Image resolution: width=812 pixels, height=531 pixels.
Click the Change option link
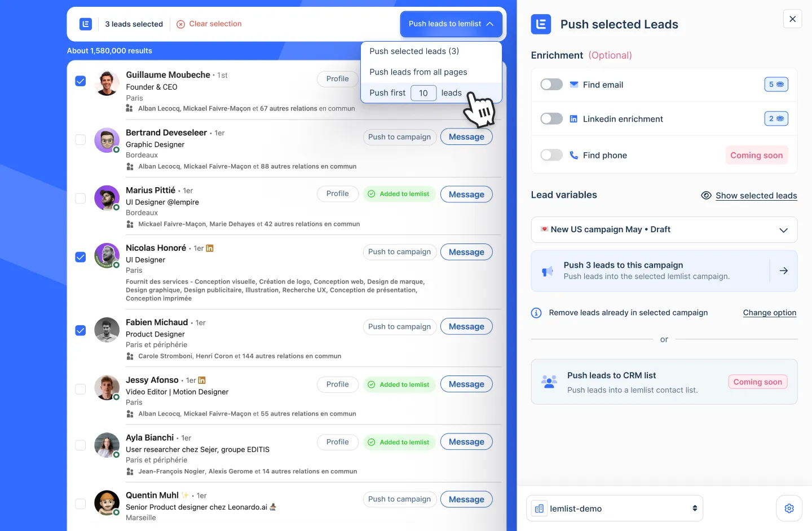pos(770,312)
